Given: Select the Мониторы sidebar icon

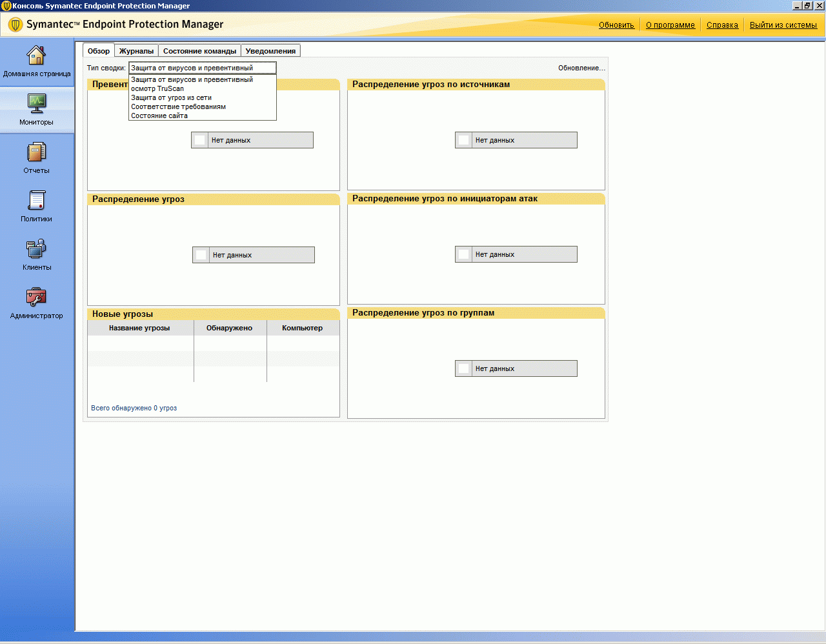Looking at the screenshot, I should [x=36, y=103].
